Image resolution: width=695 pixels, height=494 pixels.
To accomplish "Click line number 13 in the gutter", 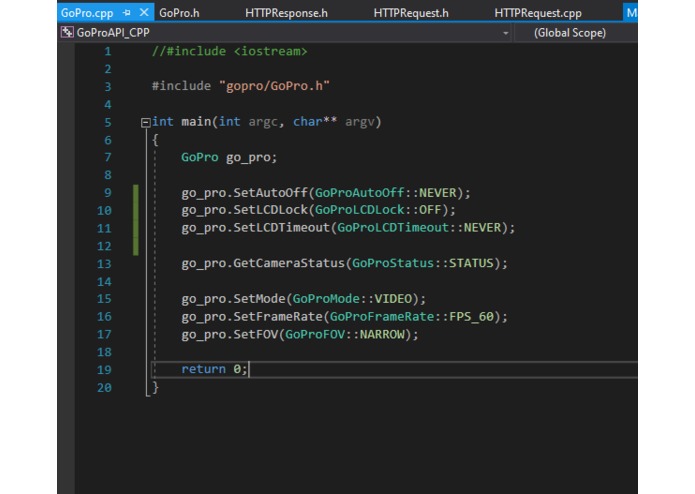I will 104,264.
